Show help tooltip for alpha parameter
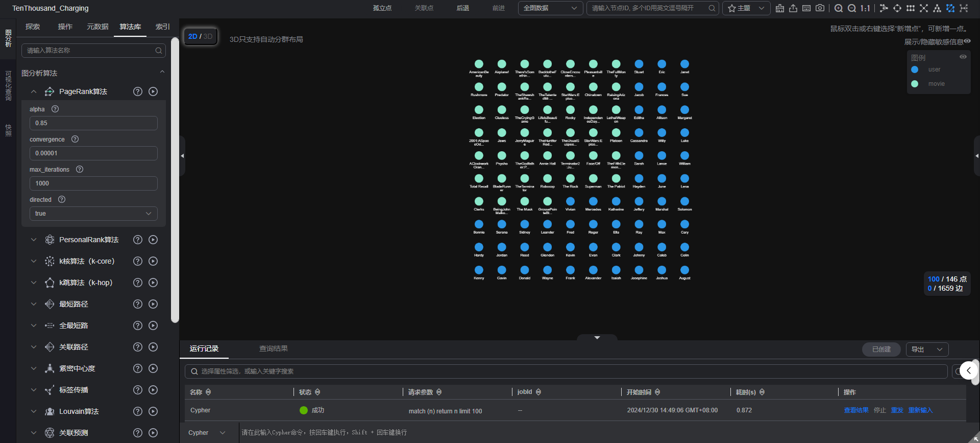This screenshot has width=980, height=443. 55,109
